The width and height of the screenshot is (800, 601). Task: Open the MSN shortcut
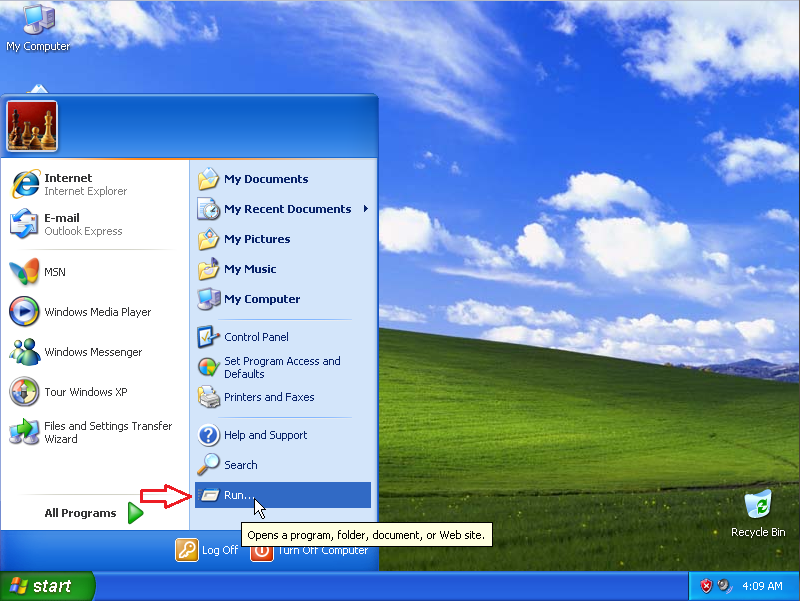pyautogui.click(x=60, y=272)
